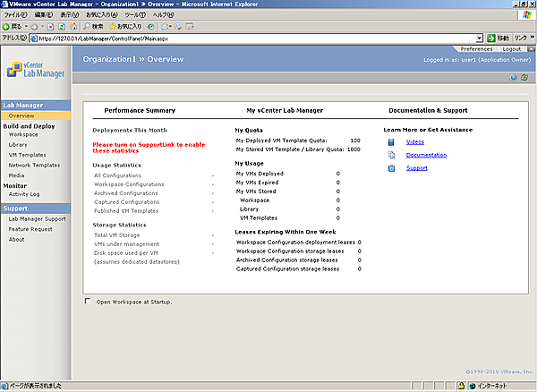Open help via blue question mark icon

click(513, 77)
